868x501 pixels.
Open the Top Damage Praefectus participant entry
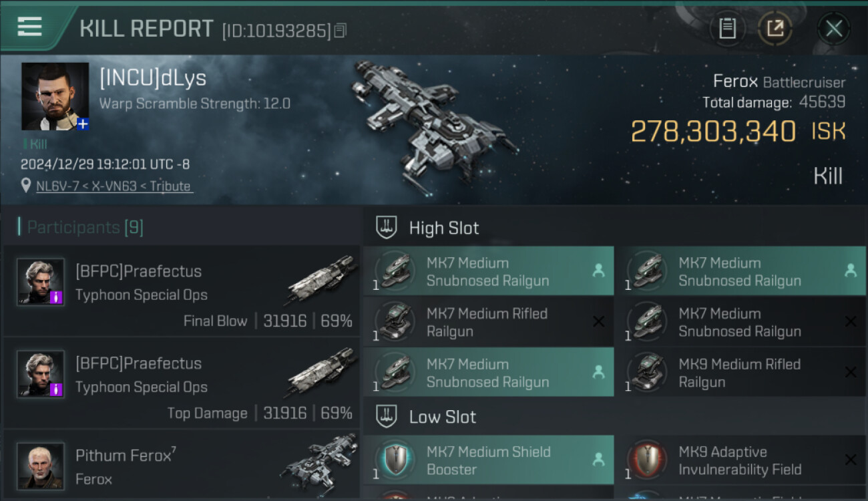click(x=182, y=383)
